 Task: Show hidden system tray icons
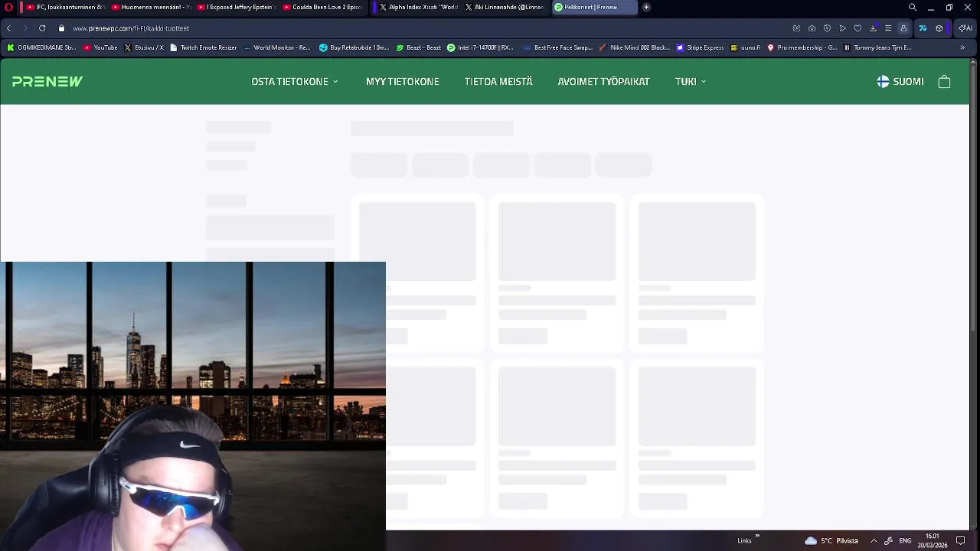coord(874,540)
